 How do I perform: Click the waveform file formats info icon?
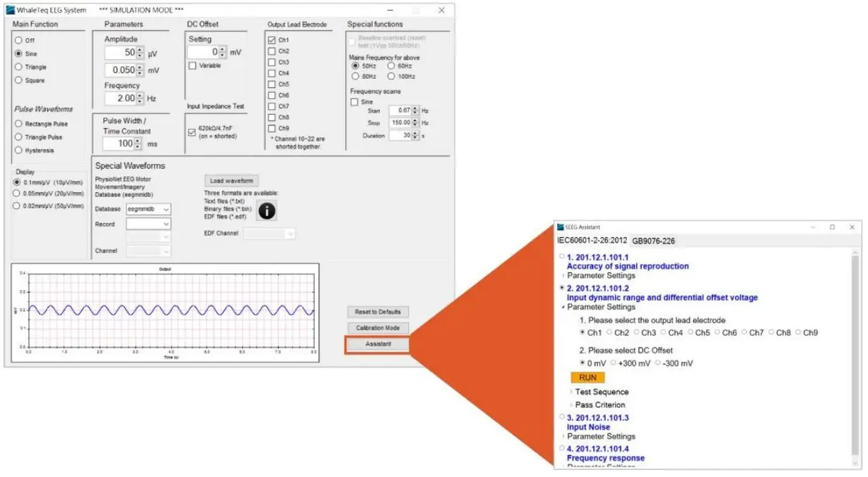tap(266, 209)
